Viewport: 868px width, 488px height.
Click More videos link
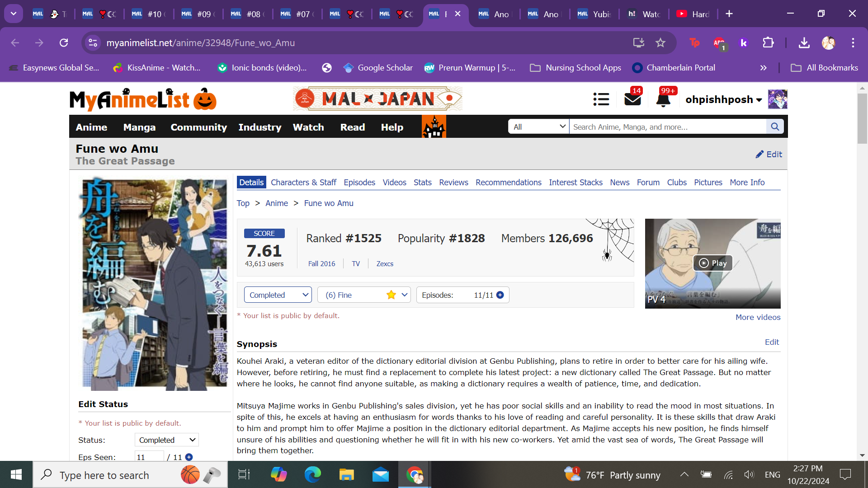[x=758, y=317]
